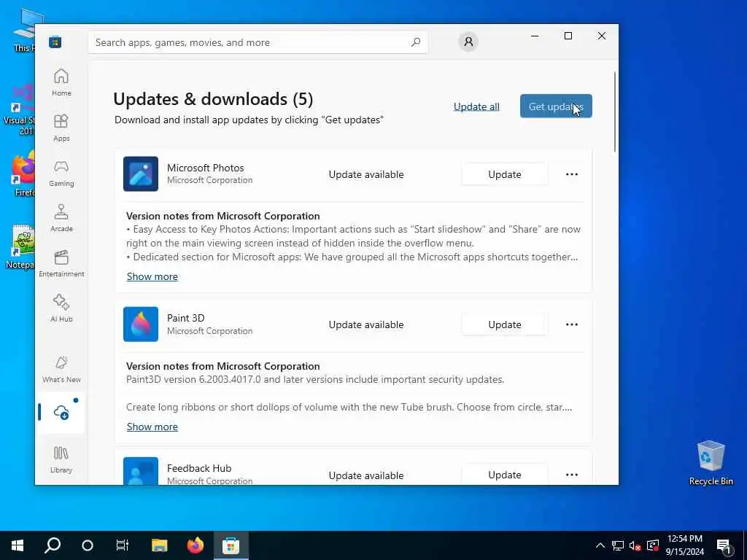The image size is (747, 560).
Task: Click the search magnifier icon
Action: click(x=415, y=42)
